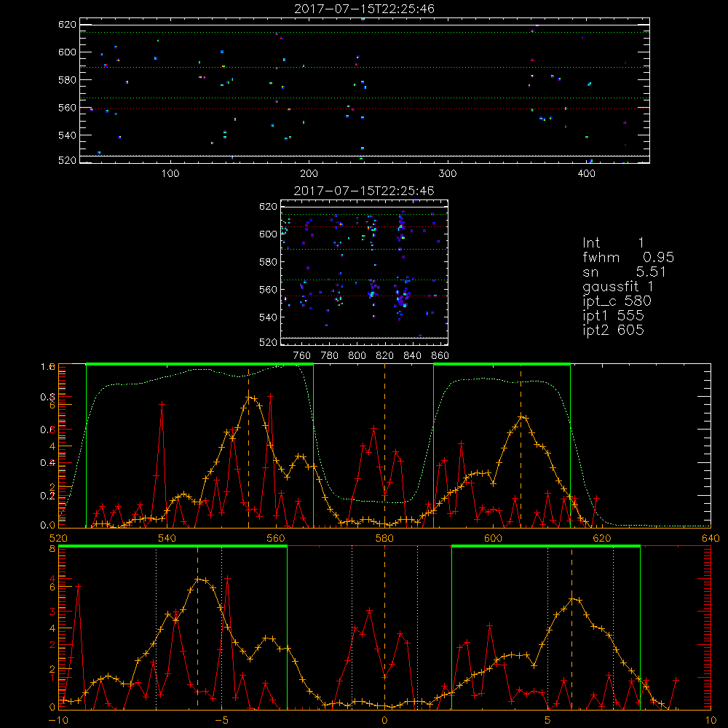Click the top plot title 2017-07-15T22:25:46
The width and height of the screenshot is (728, 728).
[x=365, y=9]
